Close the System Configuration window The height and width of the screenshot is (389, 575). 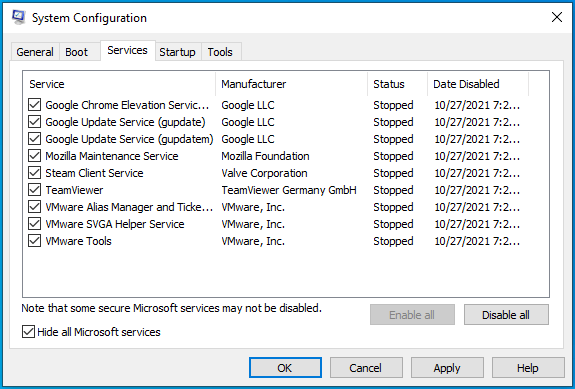tap(557, 17)
